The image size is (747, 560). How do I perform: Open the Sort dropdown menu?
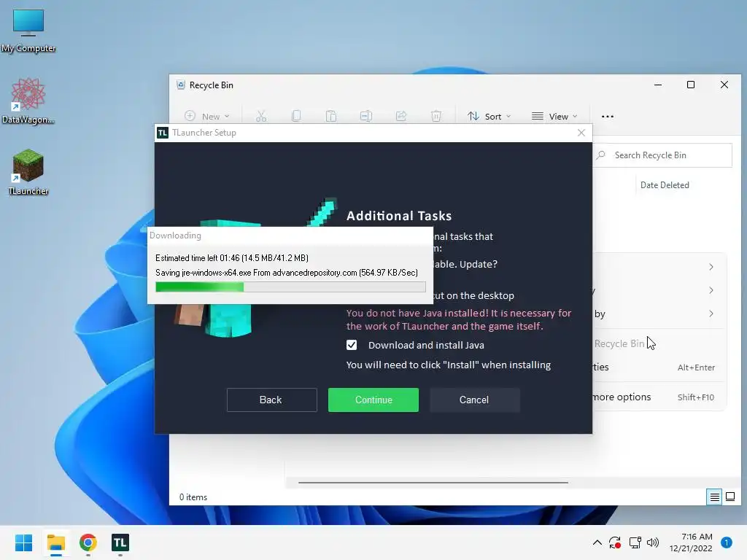click(489, 116)
